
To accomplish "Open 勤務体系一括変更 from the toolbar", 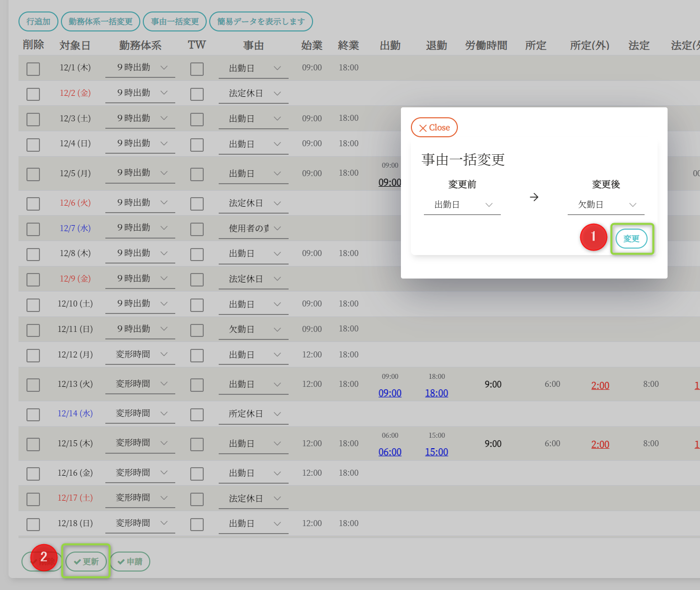I will pyautogui.click(x=100, y=21).
